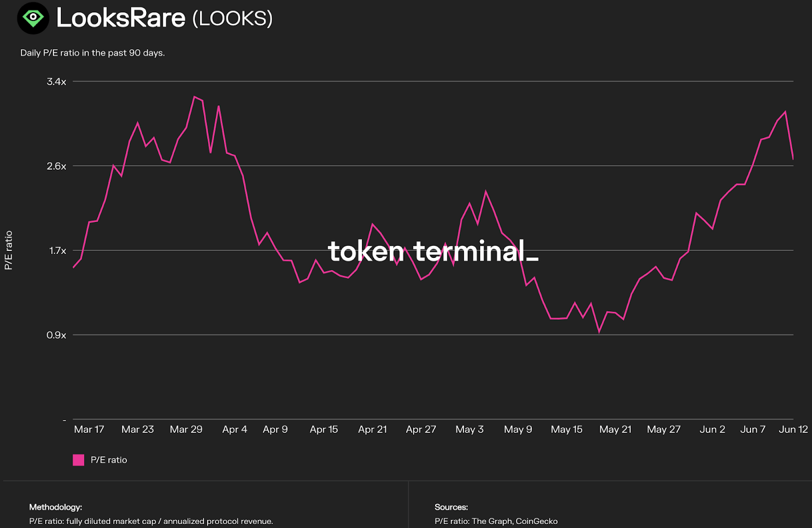Click the 2.6x gridline label
Viewport: 812px width, 528px height.
click(x=57, y=166)
